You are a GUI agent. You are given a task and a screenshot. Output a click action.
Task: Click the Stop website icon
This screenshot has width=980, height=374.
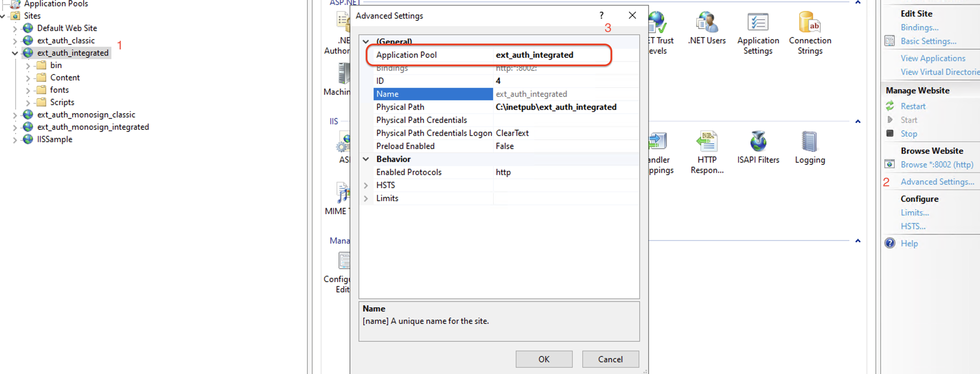point(890,133)
